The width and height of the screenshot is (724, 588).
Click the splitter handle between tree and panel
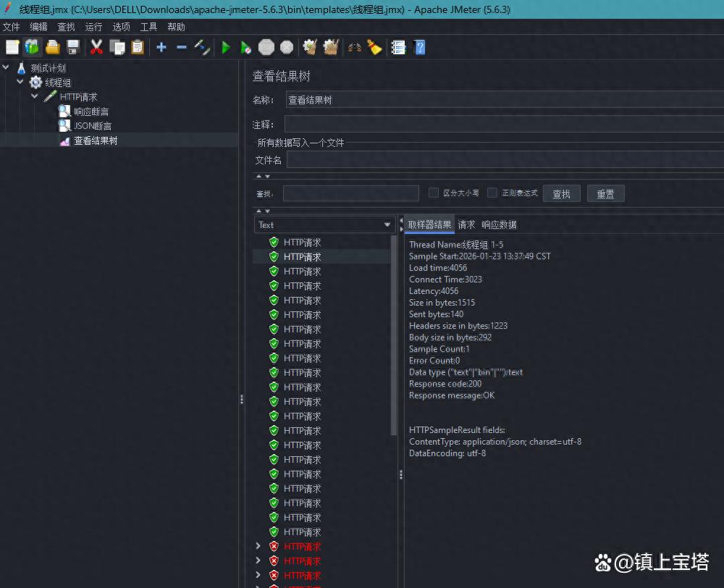point(242,400)
